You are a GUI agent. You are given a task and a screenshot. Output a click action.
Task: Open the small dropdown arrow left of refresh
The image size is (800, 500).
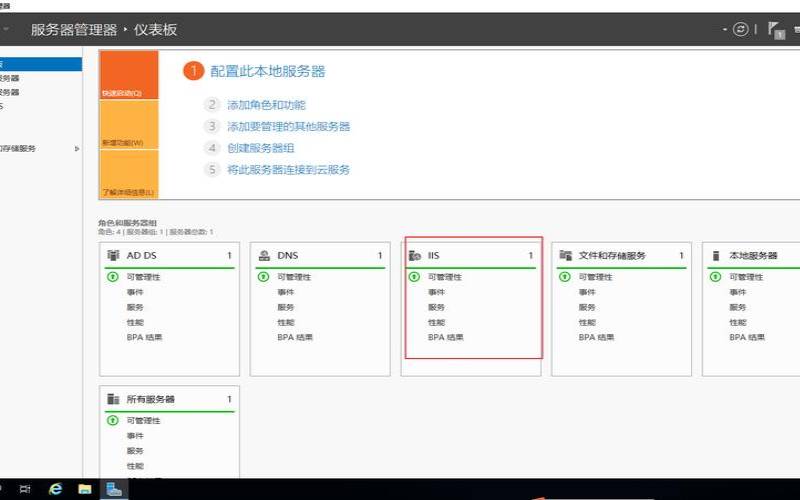coord(724,30)
